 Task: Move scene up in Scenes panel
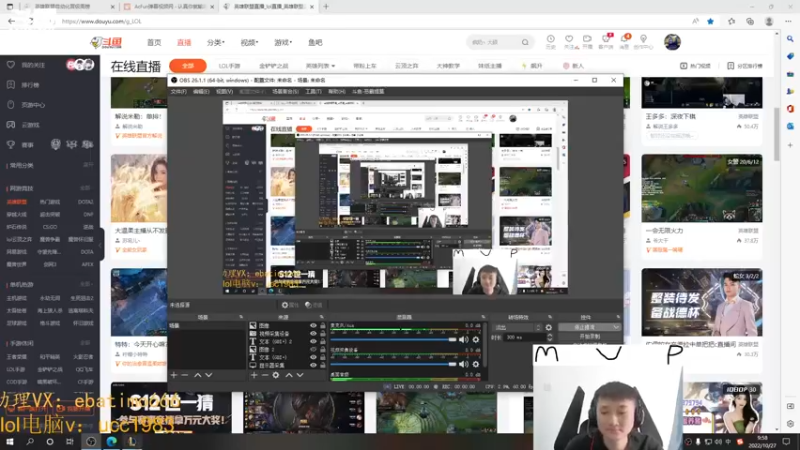[x=197, y=375]
